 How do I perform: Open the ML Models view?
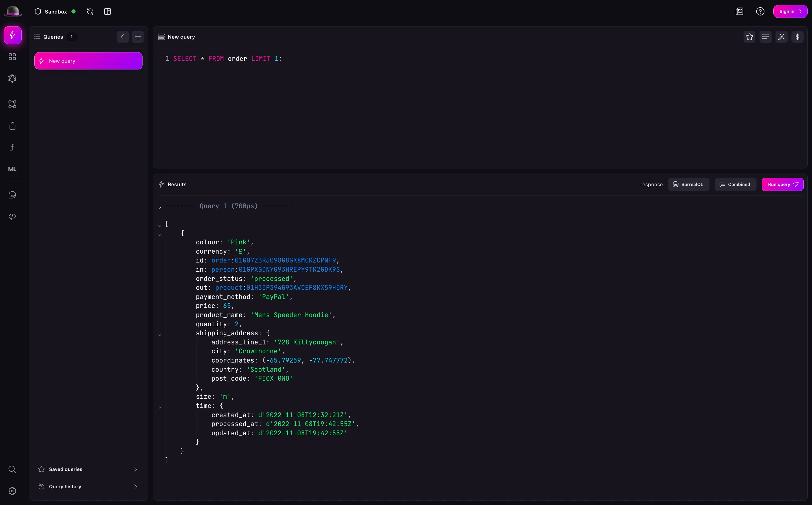[x=12, y=169]
